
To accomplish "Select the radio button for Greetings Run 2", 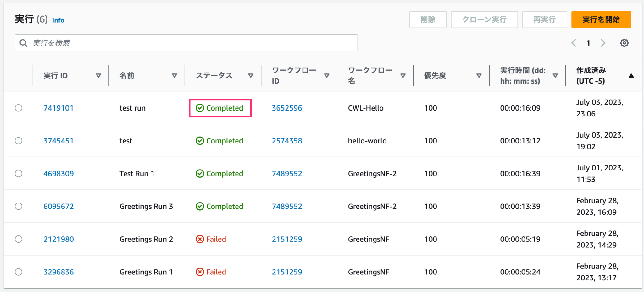I will point(19,239).
